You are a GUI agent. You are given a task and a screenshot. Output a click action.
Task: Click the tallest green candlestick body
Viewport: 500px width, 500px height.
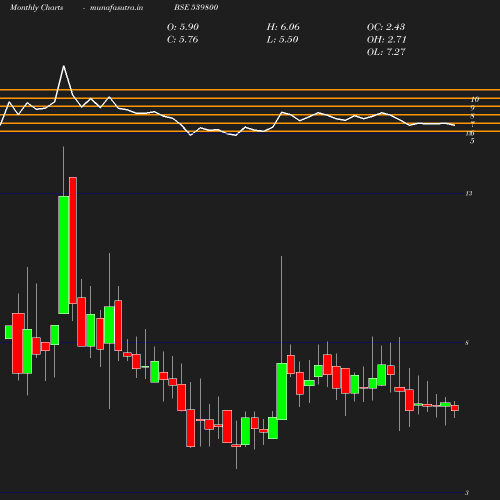64,255
